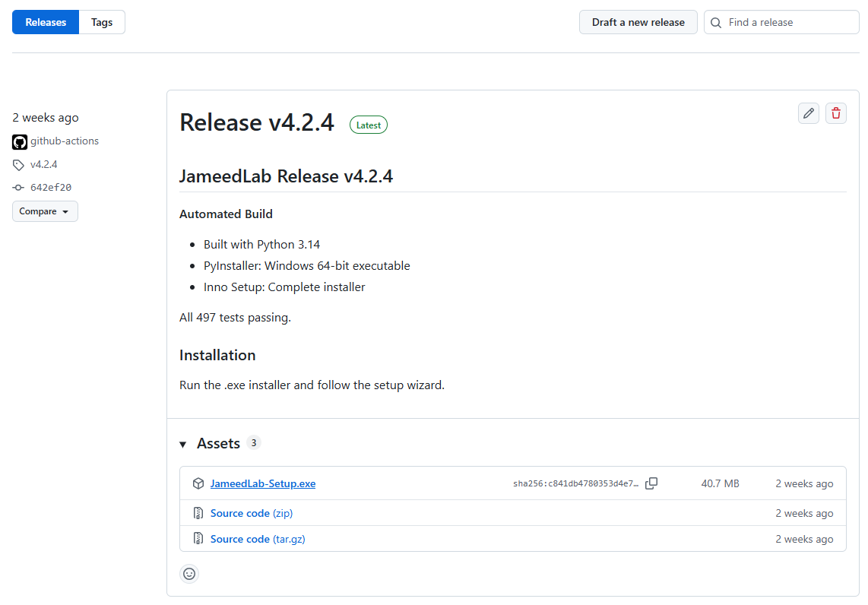Switch to the Releases tab
Image resolution: width=868 pixels, height=605 pixels.
tap(46, 22)
